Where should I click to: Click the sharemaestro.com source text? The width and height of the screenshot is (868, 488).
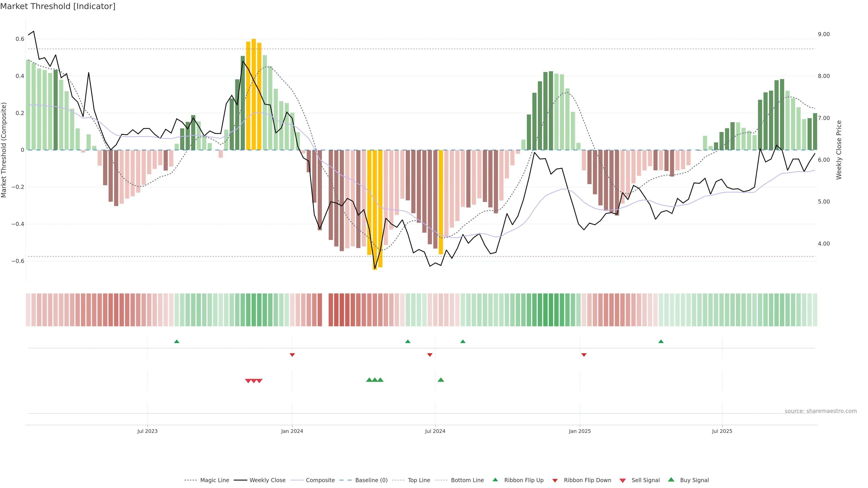(821, 411)
